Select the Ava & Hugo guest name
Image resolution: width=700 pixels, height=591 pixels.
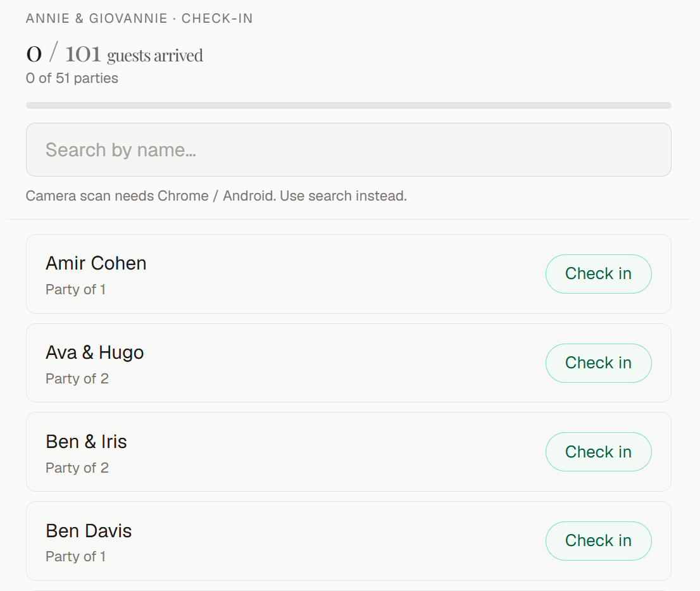95,352
